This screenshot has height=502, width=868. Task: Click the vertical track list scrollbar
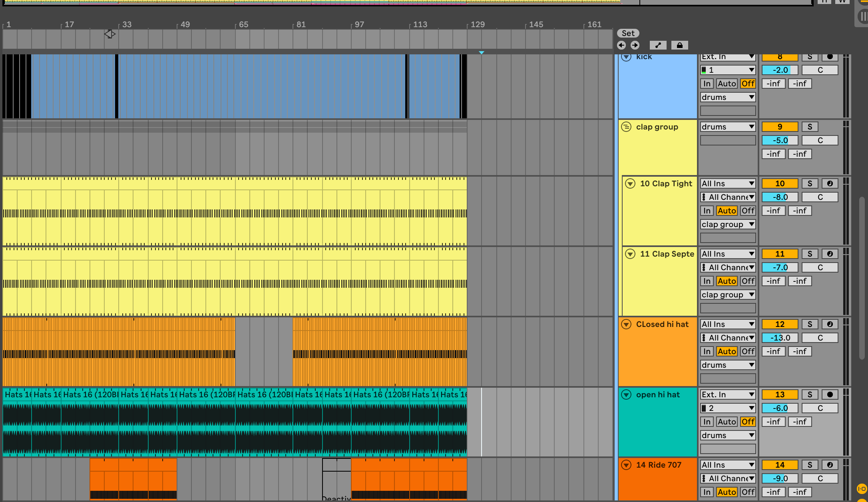(x=862, y=279)
